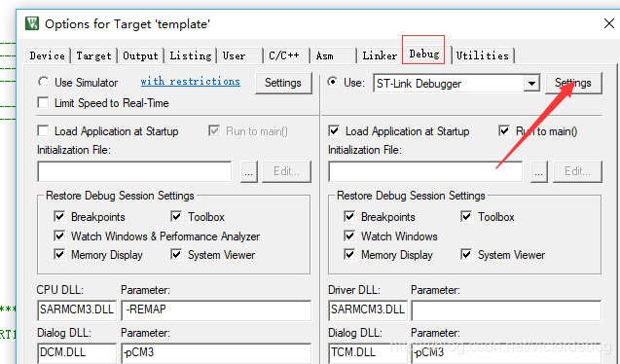
Task: Select the Debug tab
Action: 424,55
